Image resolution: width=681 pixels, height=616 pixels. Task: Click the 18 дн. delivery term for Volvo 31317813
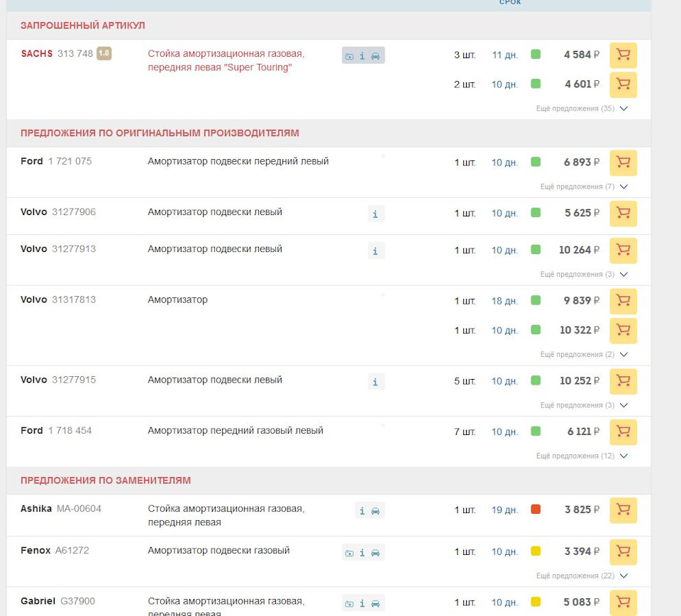pos(504,301)
